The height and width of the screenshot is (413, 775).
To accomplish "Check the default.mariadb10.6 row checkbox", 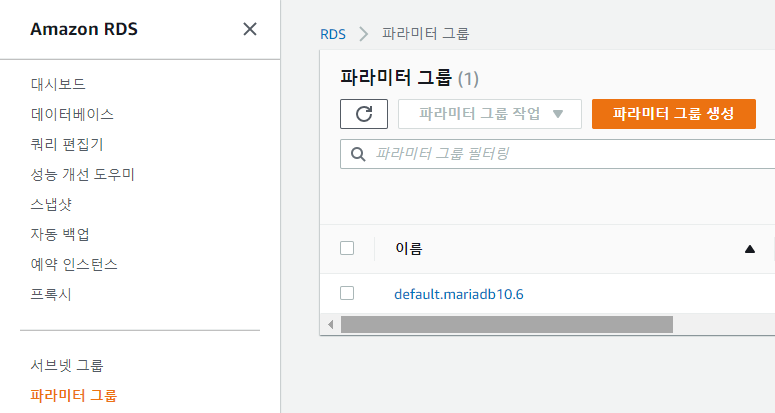I will coord(347,293).
